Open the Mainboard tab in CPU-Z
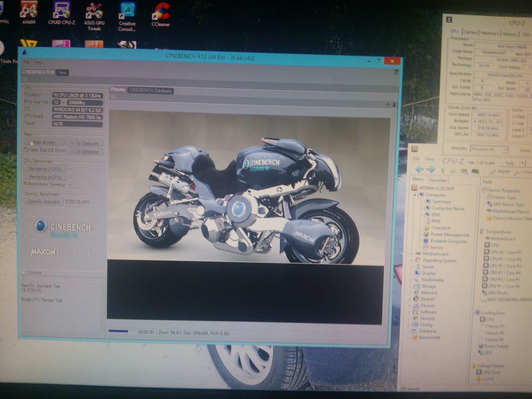Viewport: 532px width, 399px height. coord(490,33)
